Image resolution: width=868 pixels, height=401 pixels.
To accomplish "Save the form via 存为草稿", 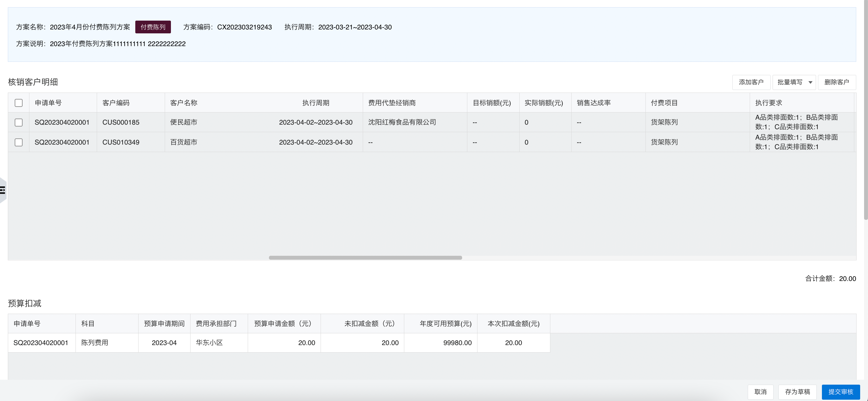I will tap(797, 392).
